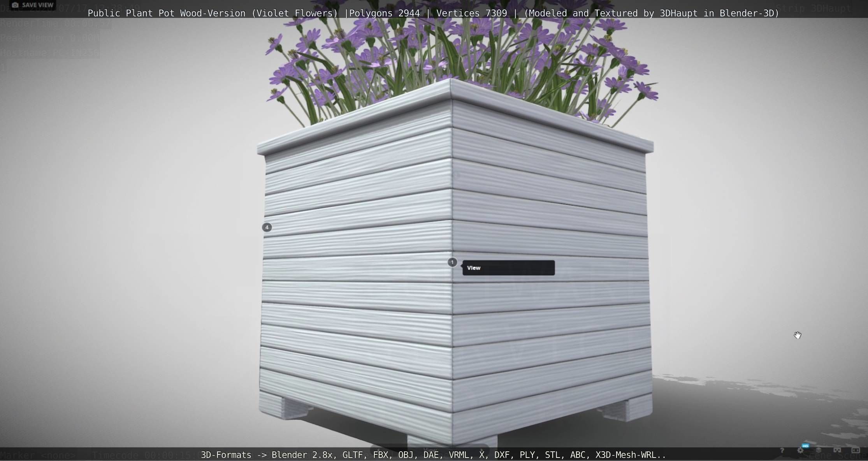Open the viewer settings gear icon
This screenshot has height=461, width=868.
800,450
